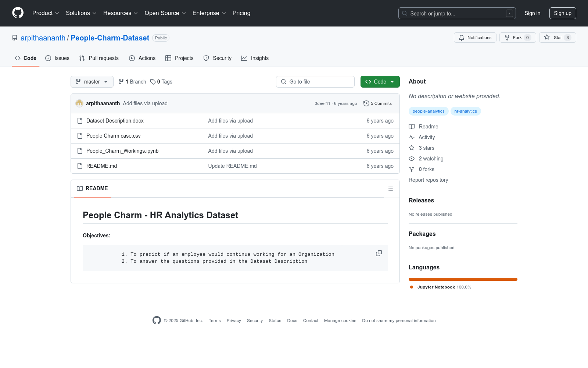
Task: Expand the Open Source menu
Action: click(165, 13)
